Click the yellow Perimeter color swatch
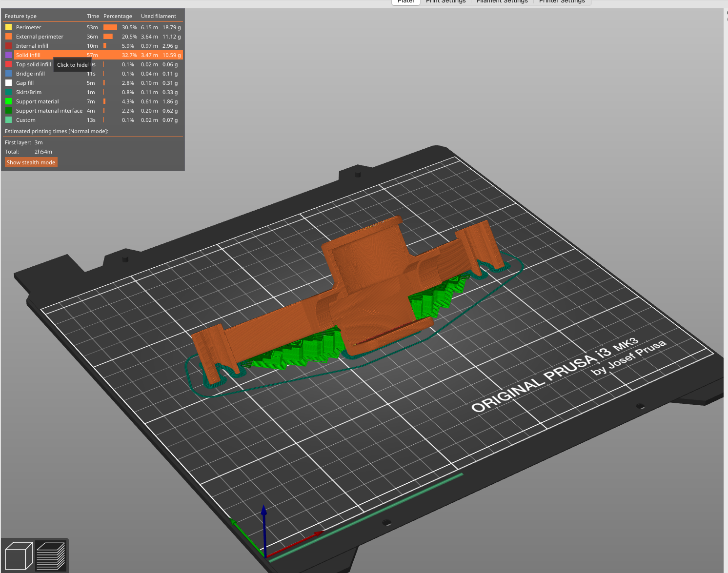728x573 pixels. [x=8, y=27]
